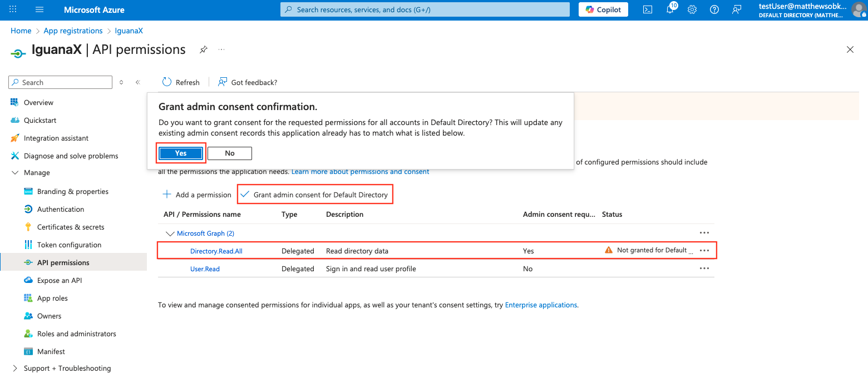Open the Azure apps grid launcher
This screenshot has height=383, width=868.
click(13, 9)
